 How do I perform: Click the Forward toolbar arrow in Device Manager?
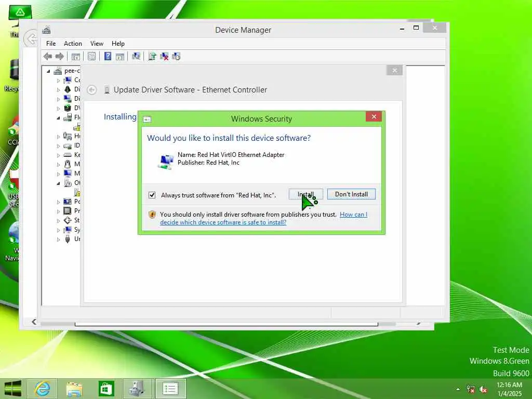click(x=60, y=56)
